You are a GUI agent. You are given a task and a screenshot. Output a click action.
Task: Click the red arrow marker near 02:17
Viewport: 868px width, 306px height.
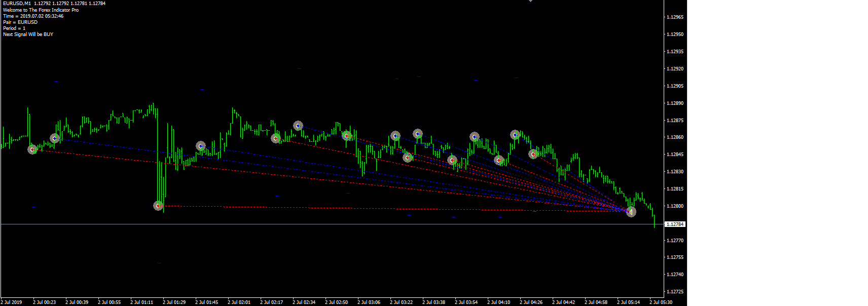click(276, 138)
